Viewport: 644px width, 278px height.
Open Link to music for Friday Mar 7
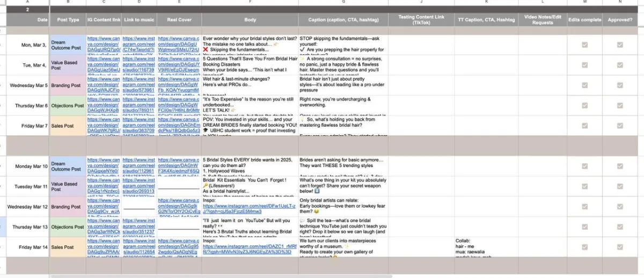coord(139,126)
